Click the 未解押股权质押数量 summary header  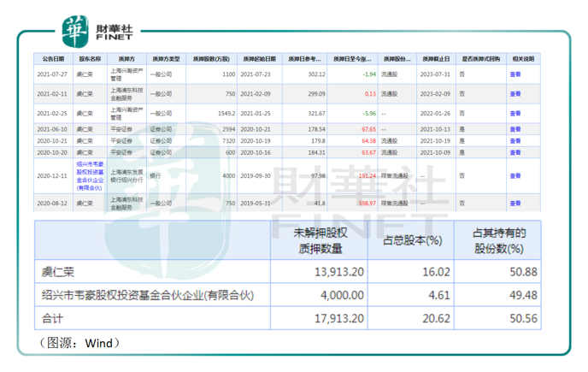(x=320, y=240)
